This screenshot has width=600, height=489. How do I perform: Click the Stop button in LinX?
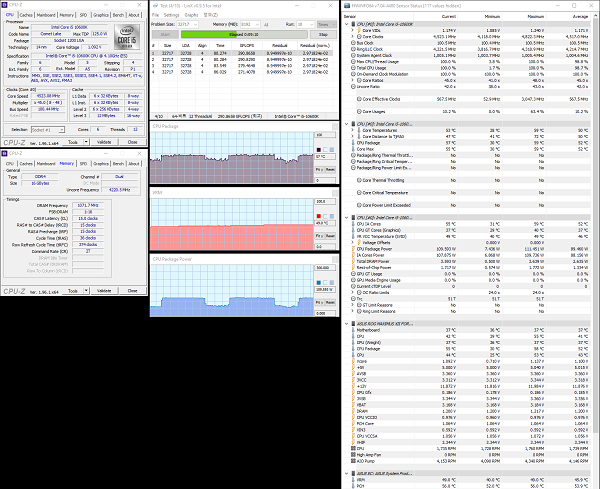(x=323, y=34)
